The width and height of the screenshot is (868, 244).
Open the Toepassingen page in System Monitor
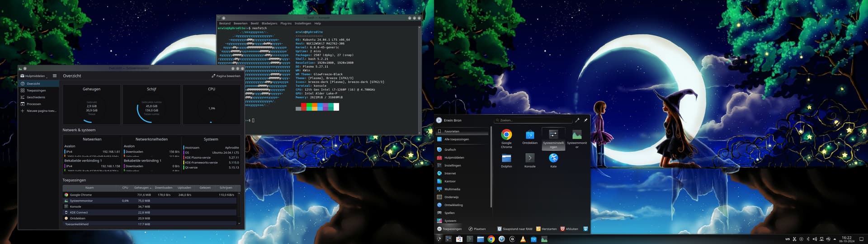click(38, 90)
